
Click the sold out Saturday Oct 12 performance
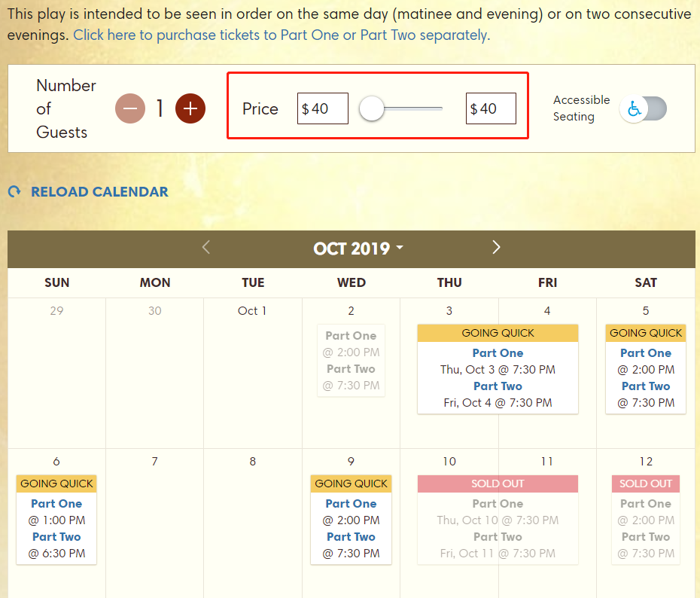[646, 520]
